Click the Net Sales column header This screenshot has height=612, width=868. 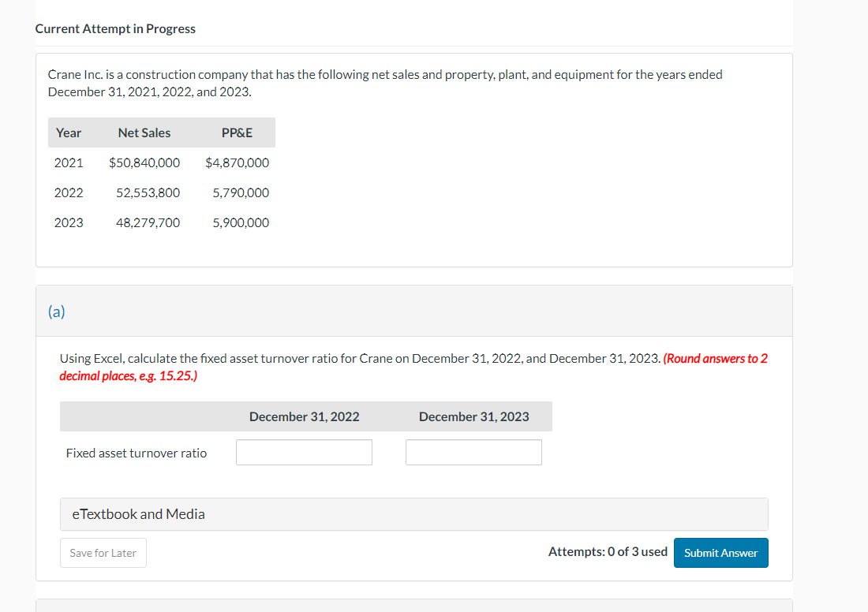point(144,132)
